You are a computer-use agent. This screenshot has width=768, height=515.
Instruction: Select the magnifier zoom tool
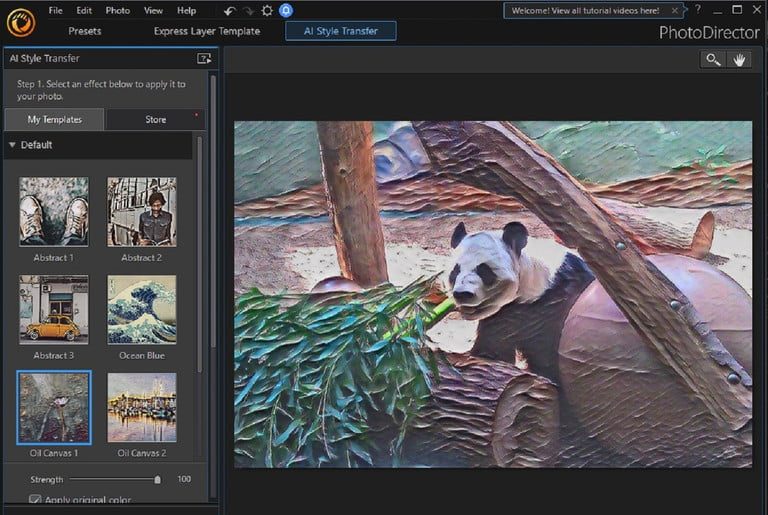(713, 59)
